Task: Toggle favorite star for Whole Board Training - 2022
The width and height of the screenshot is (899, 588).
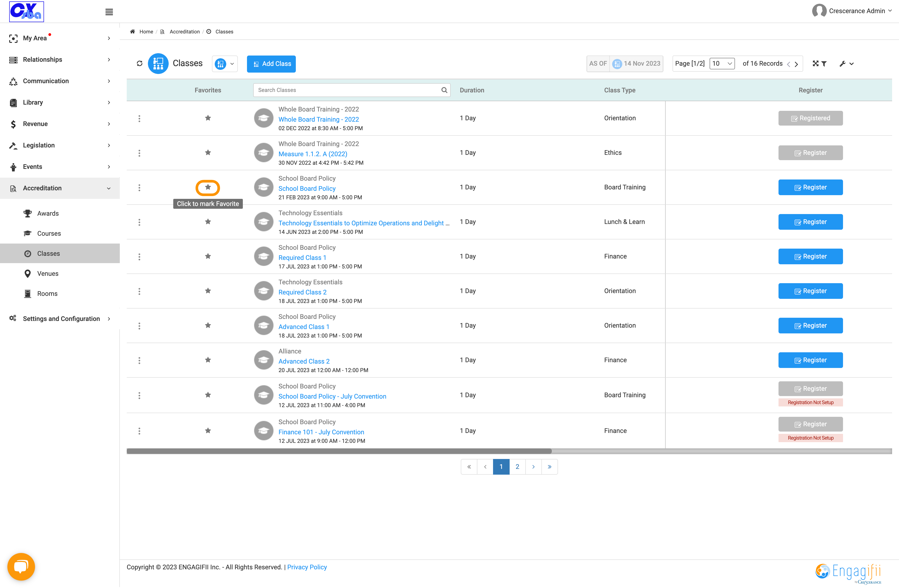Action: pyautogui.click(x=208, y=118)
